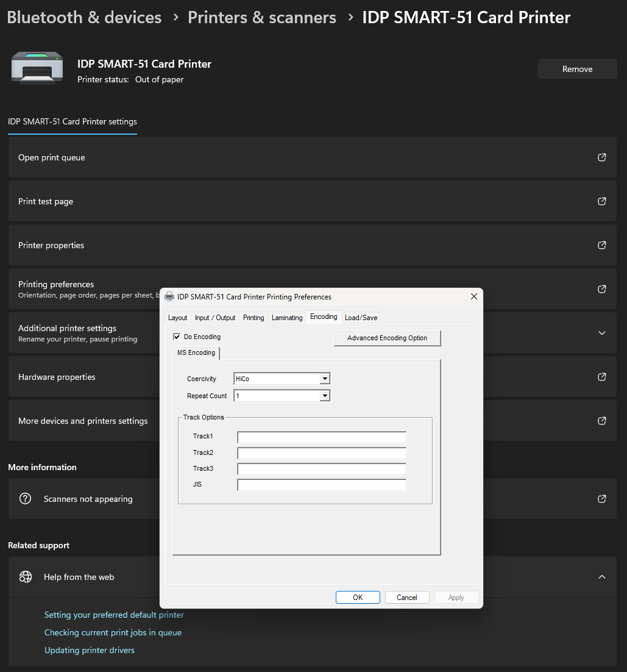Click the Remove button for the printer
The width and height of the screenshot is (627, 672).
click(x=577, y=69)
